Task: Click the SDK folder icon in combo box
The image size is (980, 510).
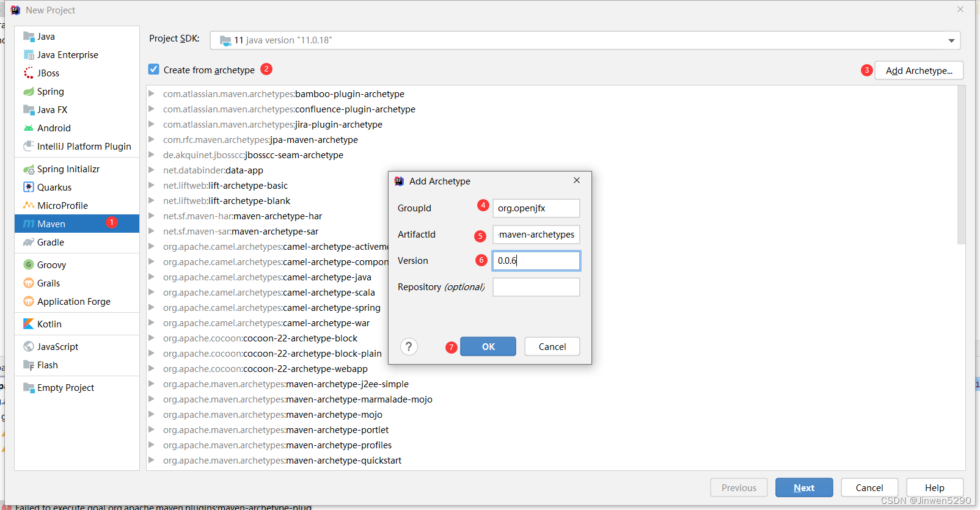Action: coord(225,40)
